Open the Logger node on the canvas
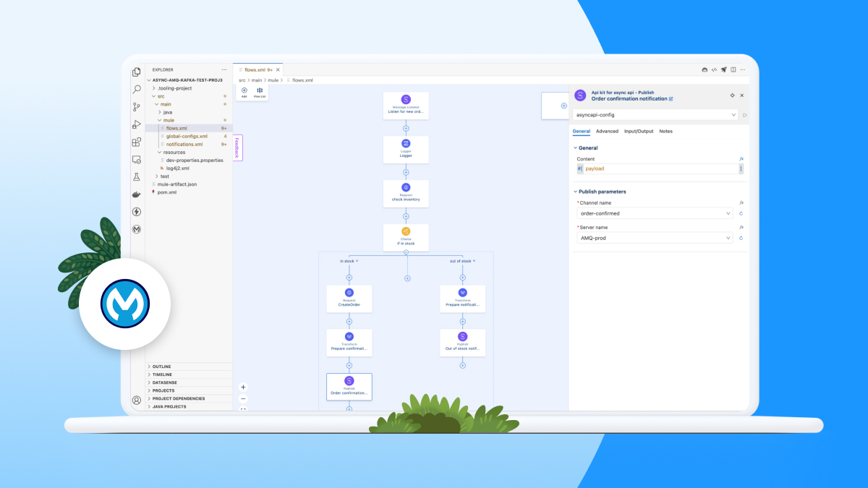 (406, 150)
